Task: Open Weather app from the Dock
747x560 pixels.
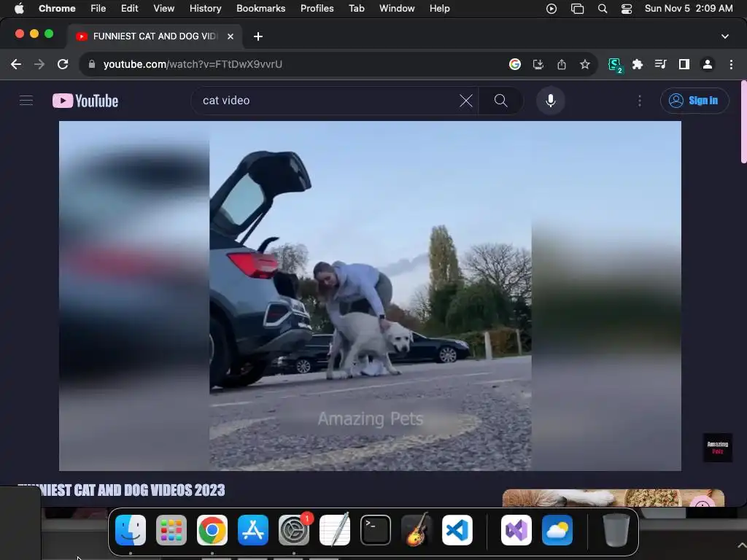Action: pyautogui.click(x=557, y=530)
